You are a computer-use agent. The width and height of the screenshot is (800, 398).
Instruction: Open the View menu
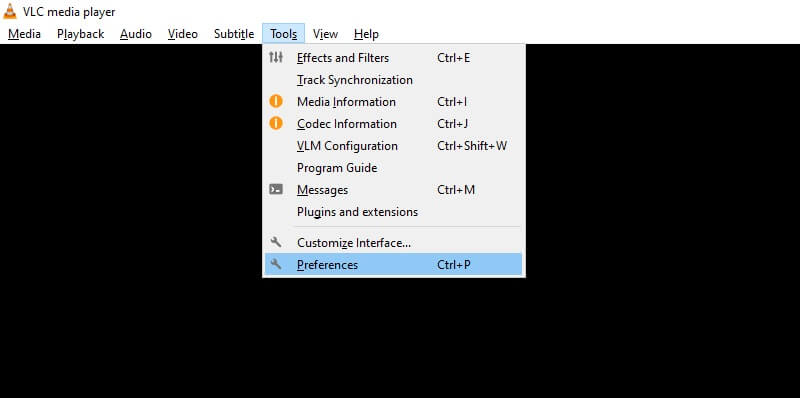coord(326,34)
